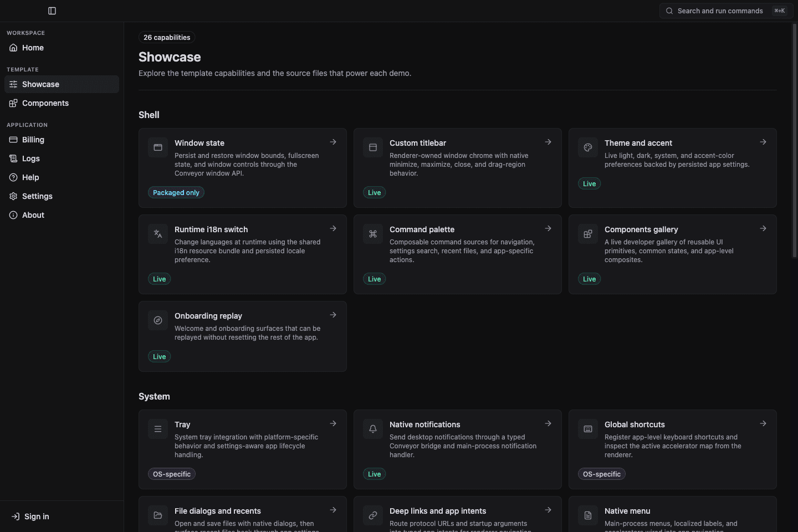Click the Global shortcuts keyboard icon
Viewport: 798px width, 532px height.
tap(588, 429)
